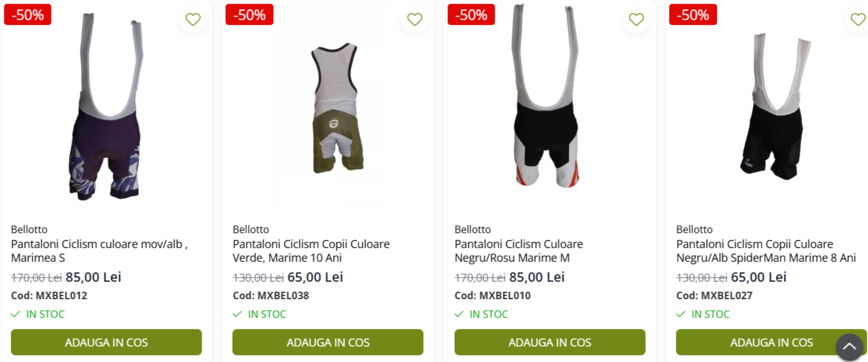
Task: Click heart icon on Negru/Rosu pants
Action: click(636, 19)
